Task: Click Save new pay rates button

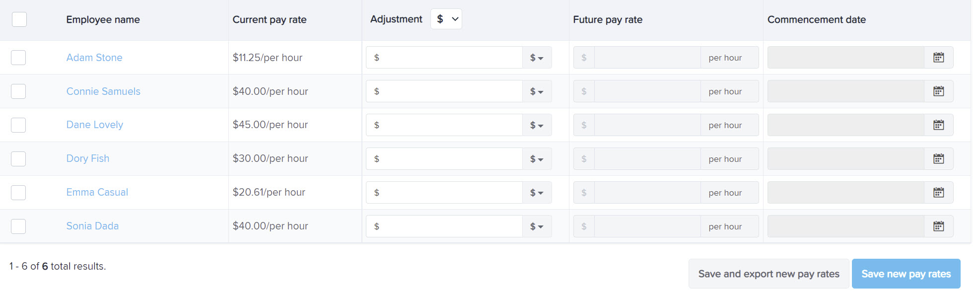Action: (906, 274)
